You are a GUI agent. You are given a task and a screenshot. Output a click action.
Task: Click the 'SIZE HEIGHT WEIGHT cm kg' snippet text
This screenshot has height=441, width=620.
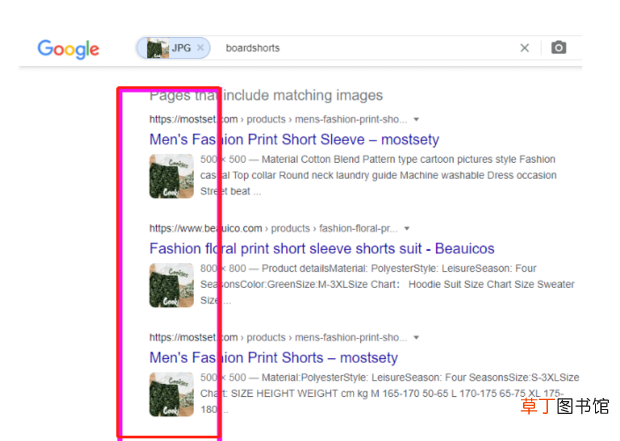coord(389,394)
